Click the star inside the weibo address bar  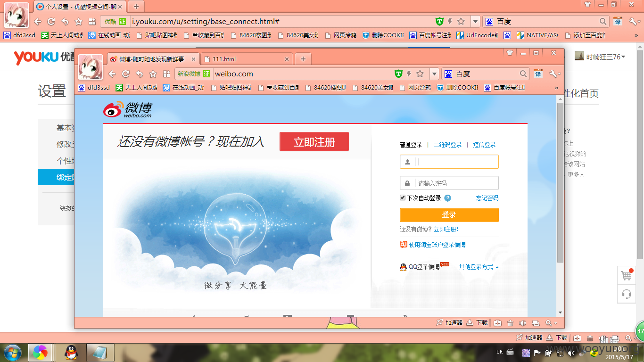point(420,74)
